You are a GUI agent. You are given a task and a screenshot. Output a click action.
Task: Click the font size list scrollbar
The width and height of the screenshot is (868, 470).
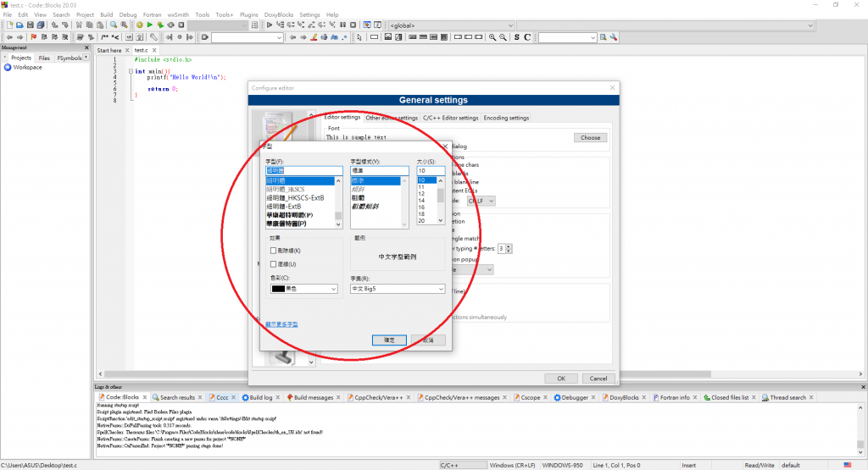coord(441,201)
